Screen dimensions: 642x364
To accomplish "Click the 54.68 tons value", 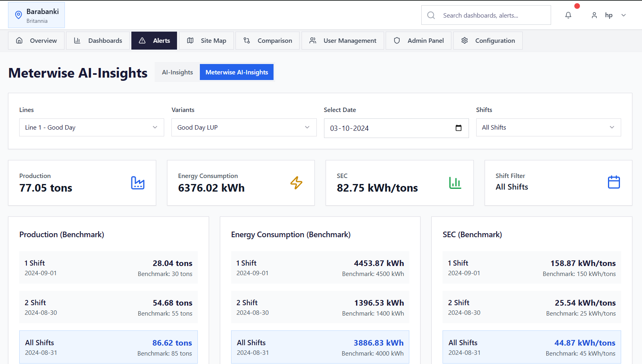I will coord(173,303).
